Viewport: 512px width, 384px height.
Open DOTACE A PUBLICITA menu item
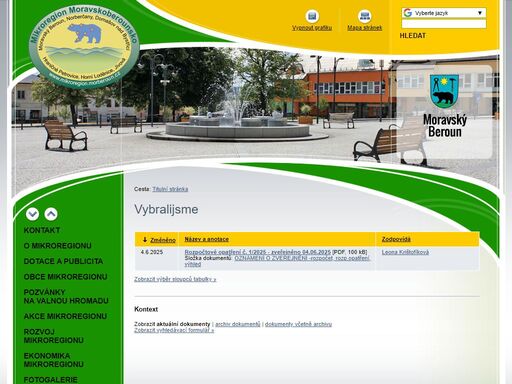point(63,261)
